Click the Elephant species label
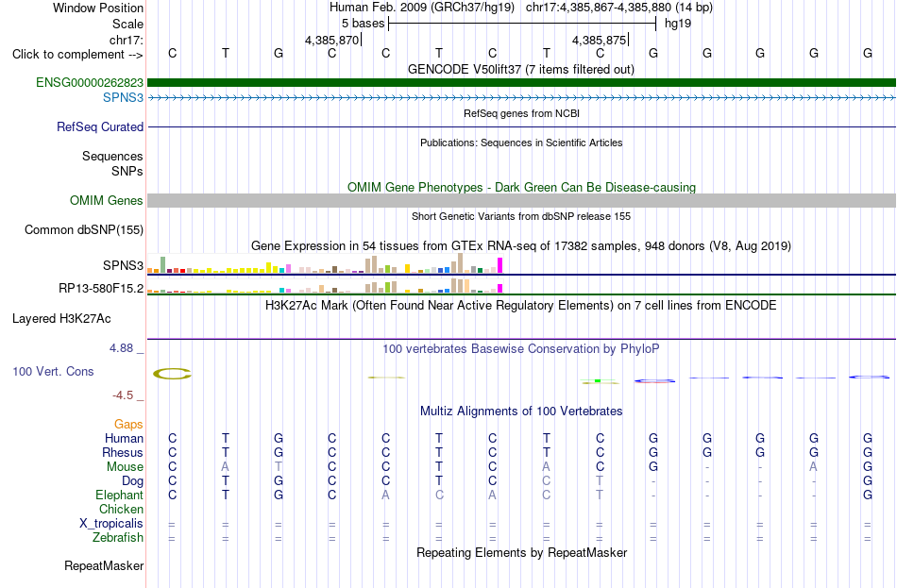Viewport: 897px width, 588px height. tap(120, 496)
